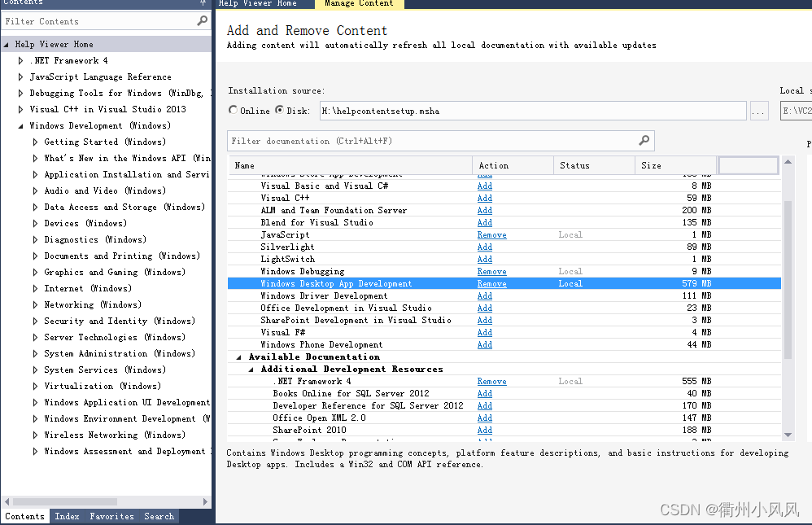Open the Favorites tab at panel bottom
Image resolution: width=812 pixels, height=525 pixels.
click(111, 516)
